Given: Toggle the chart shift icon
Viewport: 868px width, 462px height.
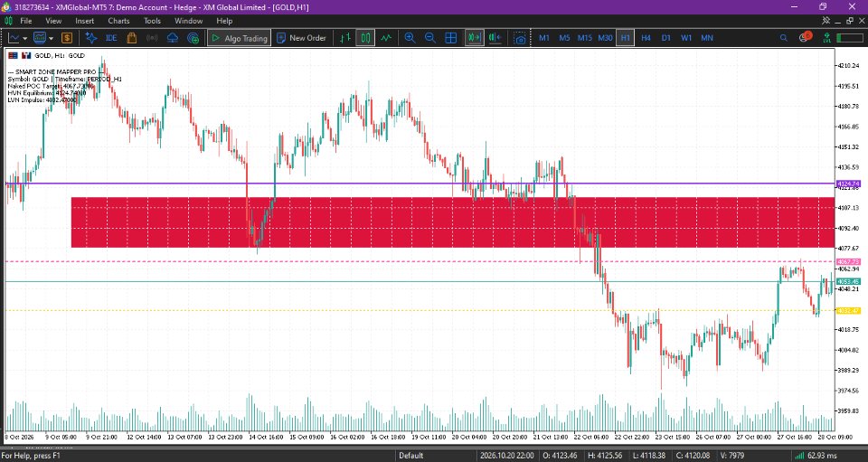Looking at the screenshot, I should (x=495, y=38).
